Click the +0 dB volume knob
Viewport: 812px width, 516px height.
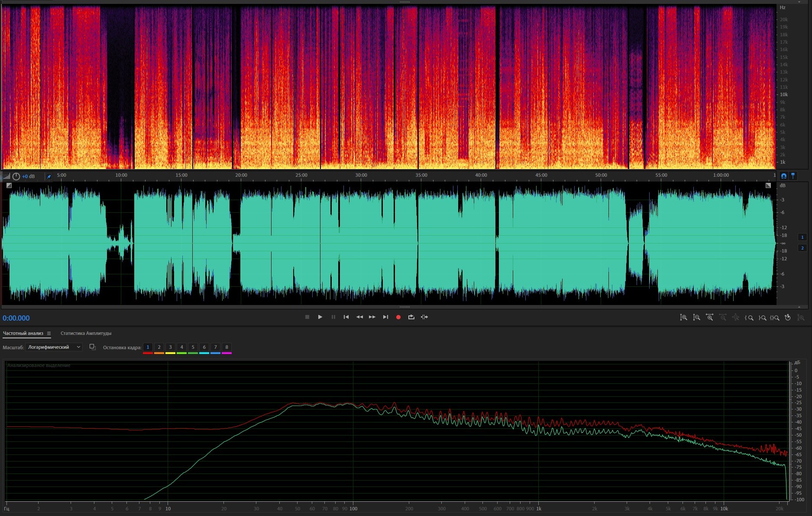click(x=16, y=176)
